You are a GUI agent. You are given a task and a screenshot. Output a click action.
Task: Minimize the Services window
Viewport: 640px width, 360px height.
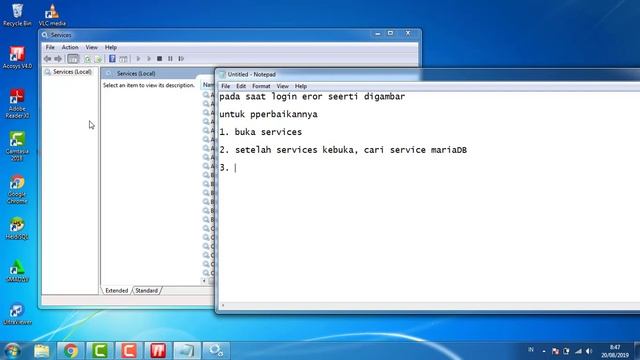click(378, 33)
